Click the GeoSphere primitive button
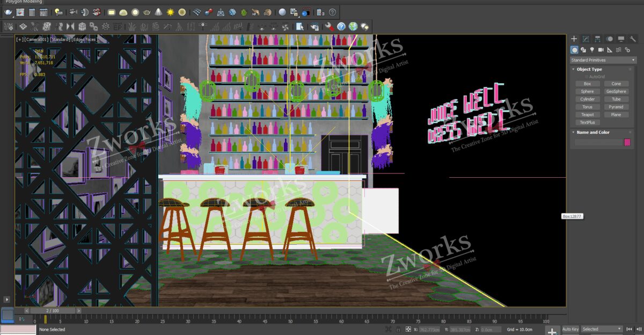644x335 pixels. 616,91
